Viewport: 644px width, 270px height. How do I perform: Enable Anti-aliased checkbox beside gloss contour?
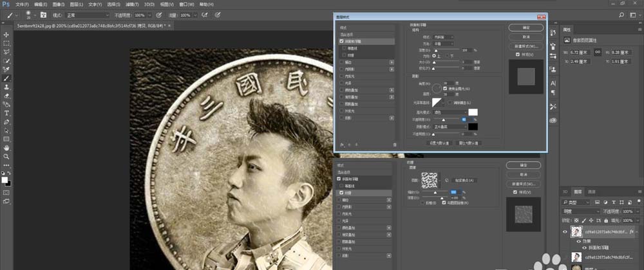pos(450,102)
